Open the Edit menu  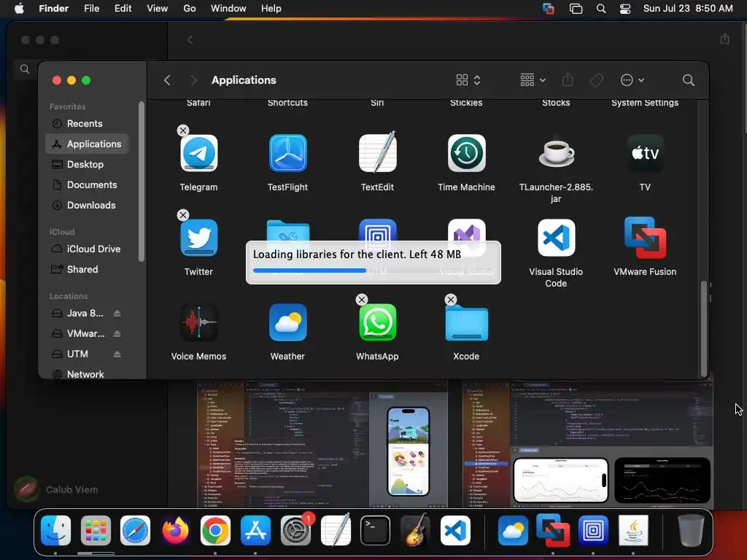pyautogui.click(x=123, y=9)
